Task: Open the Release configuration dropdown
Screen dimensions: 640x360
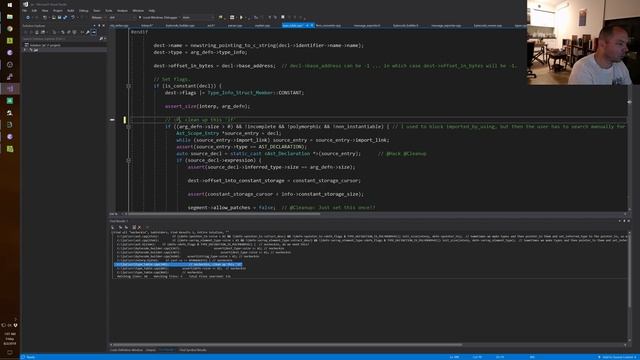Action: click(99, 18)
